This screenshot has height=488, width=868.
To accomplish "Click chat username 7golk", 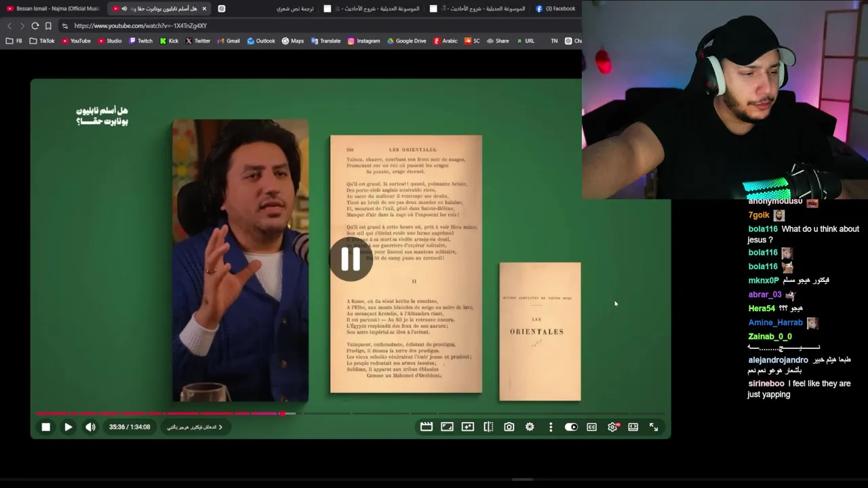I will [759, 216].
